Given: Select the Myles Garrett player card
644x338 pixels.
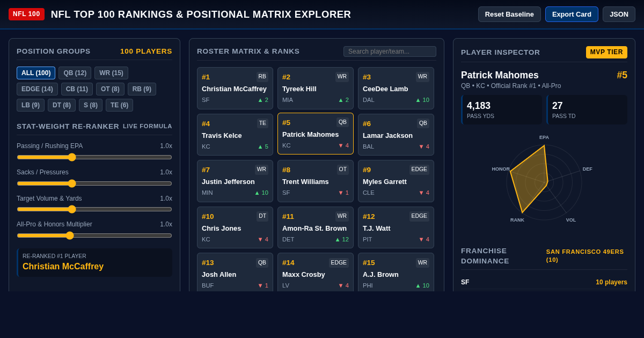Looking at the screenshot, I should (x=396, y=181).
